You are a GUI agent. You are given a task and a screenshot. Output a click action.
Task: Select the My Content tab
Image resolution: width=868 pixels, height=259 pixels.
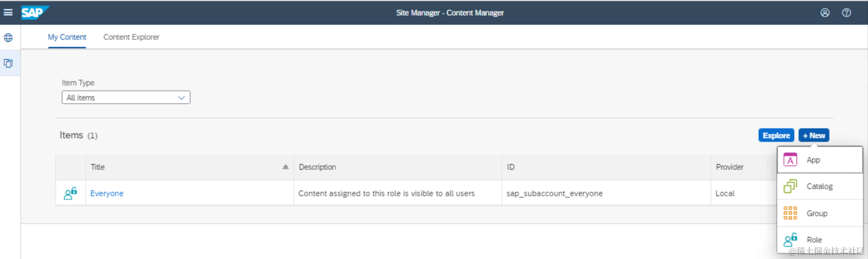coord(67,37)
